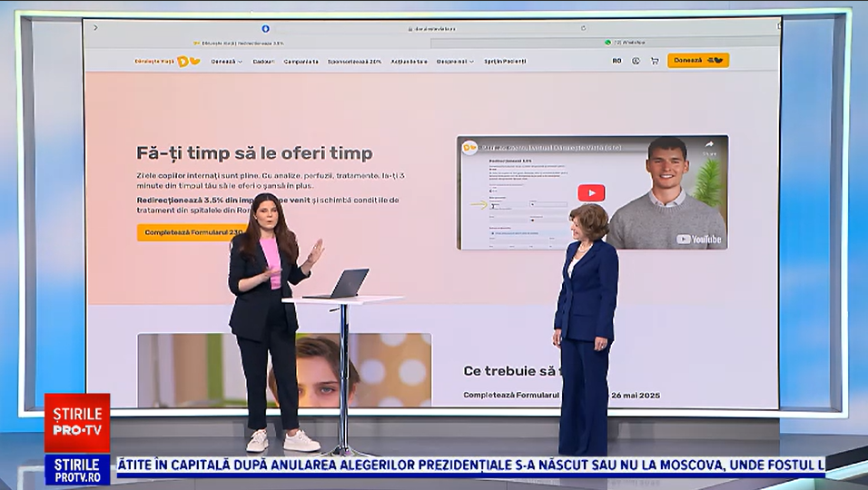Viewport: 868px width, 490px height.
Task: Click the Dăruiește Viață logo
Action: 167,62
